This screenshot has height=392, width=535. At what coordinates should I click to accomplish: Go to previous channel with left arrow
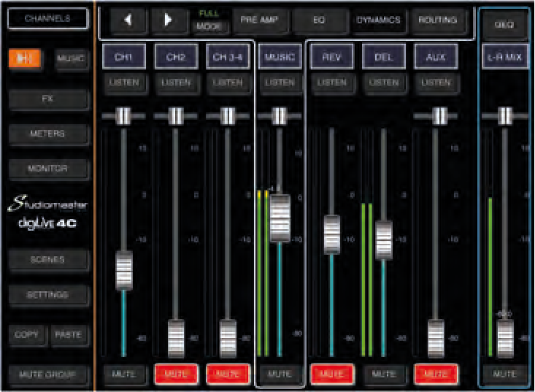click(129, 20)
